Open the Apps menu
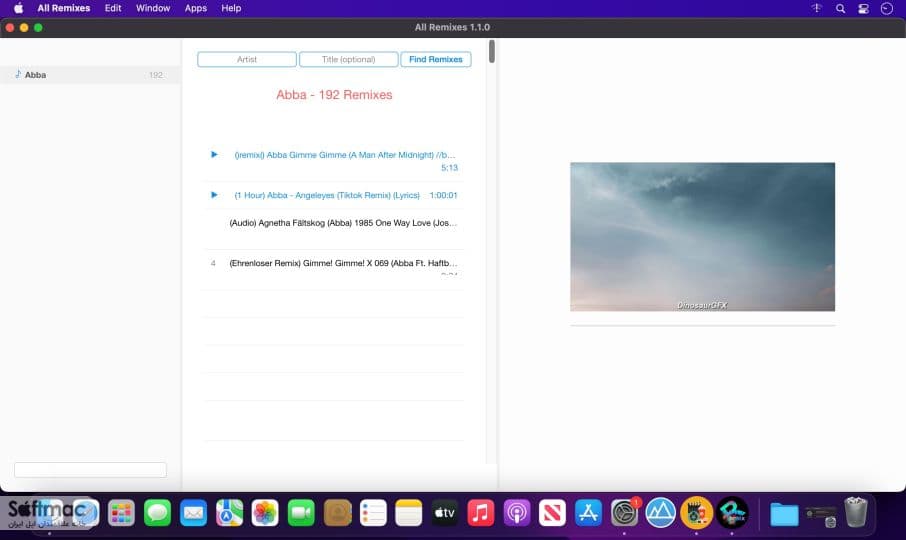The image size is (906, 540). coord(195,8)
